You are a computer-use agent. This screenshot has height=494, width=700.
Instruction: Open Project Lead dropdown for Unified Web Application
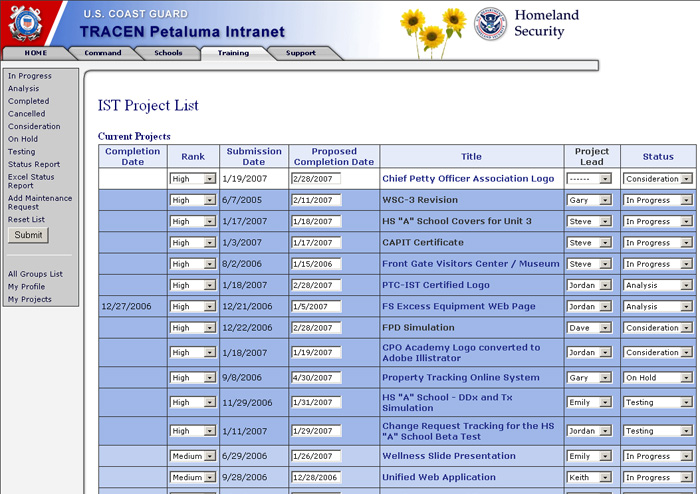[x=589, y=477]
